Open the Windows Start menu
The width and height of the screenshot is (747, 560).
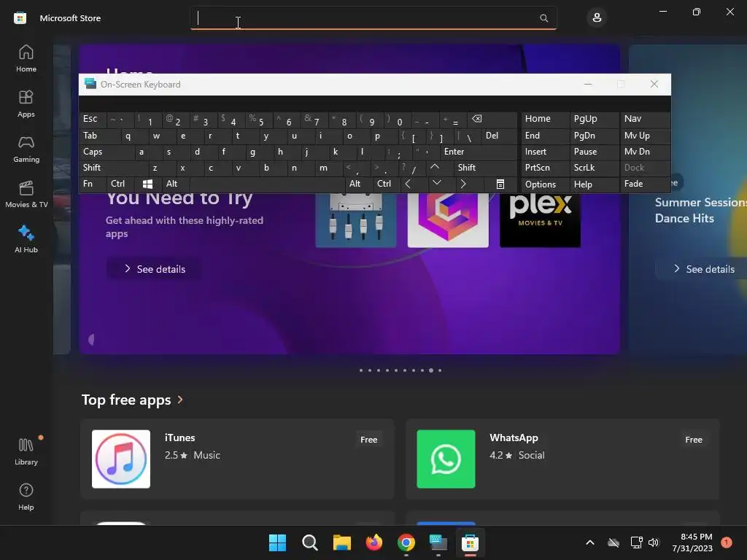277,542
